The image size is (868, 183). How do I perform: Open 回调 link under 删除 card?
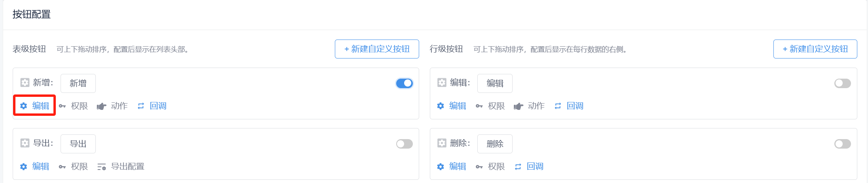pos(529,166)
